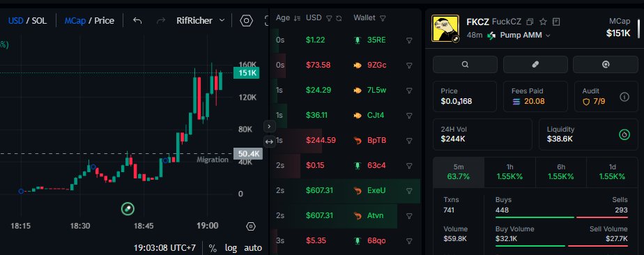This screenshot has height=255, width=644.
Task: Click the pill icon button
Action: pos(535,65)
